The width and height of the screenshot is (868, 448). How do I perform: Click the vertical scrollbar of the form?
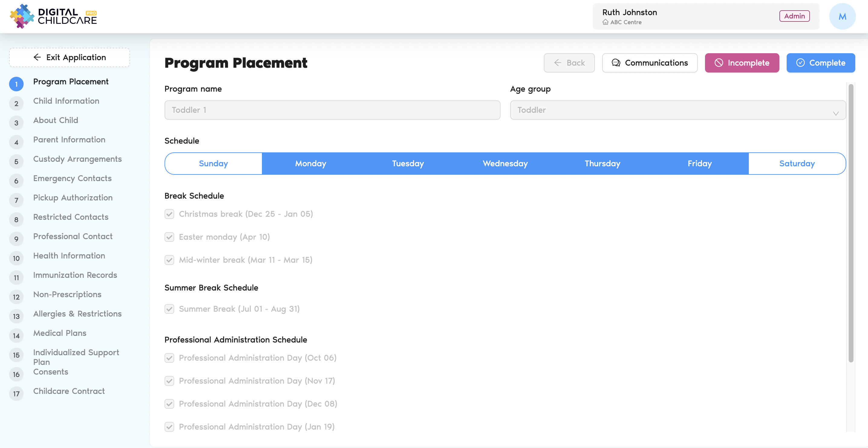pos(850,222)
